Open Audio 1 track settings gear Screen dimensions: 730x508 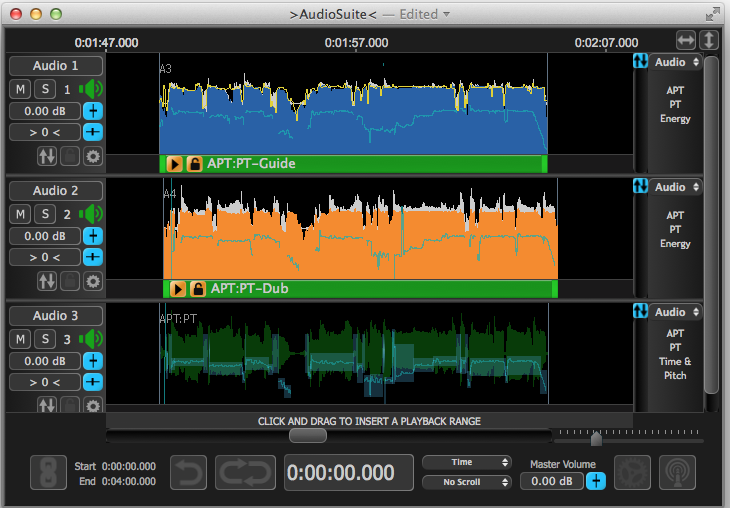pyautogui.click(x=93, y=156)
